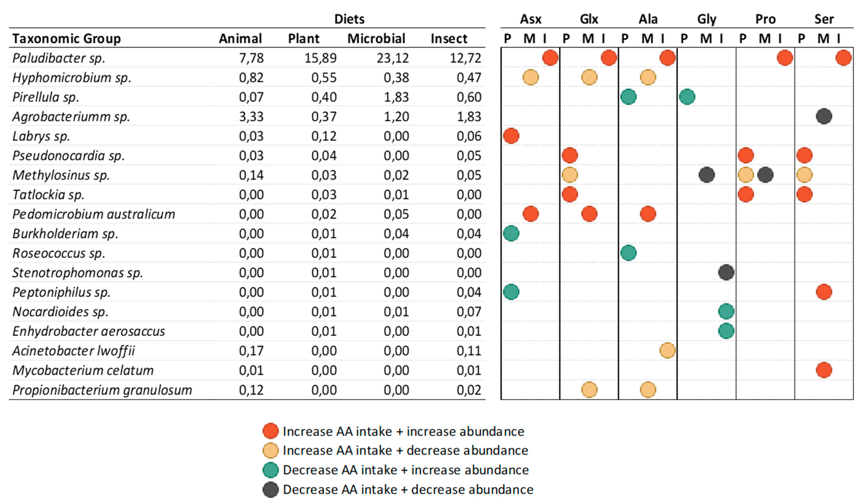Click the Microbial diet column header
This screenshot has width=864, height=504.
click(x=376, y=38)
